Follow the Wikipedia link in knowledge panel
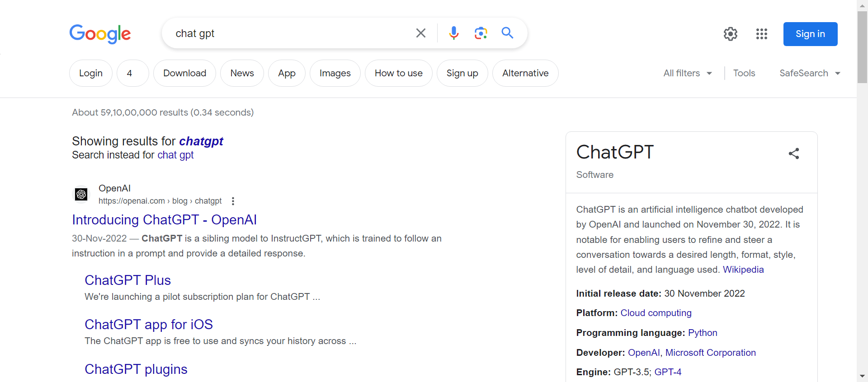The width and height of the screenshot is (868, 382). click(743, 270)
